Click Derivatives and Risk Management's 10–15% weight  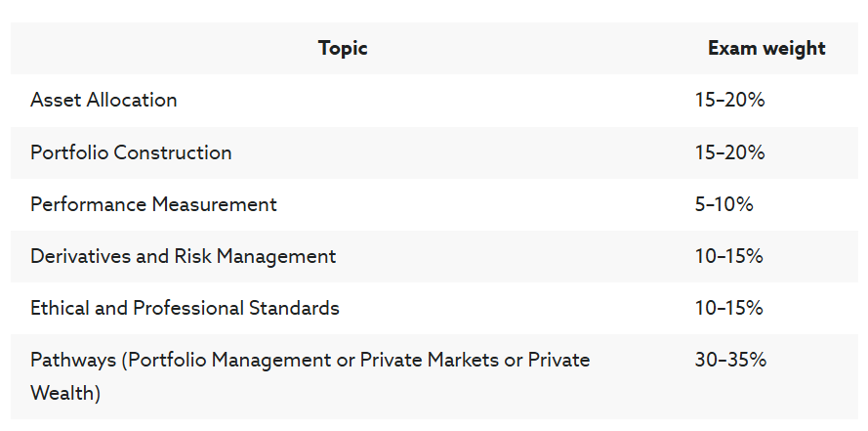pos(728,256)
